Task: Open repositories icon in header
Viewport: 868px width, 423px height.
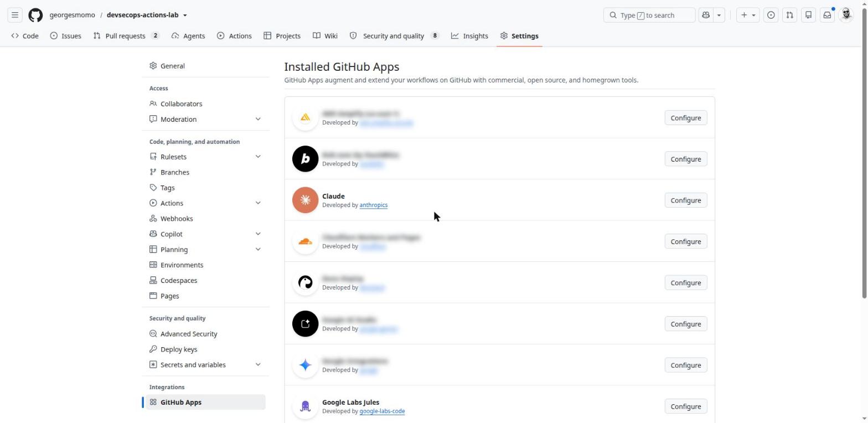Action: [x=809, y=15]
